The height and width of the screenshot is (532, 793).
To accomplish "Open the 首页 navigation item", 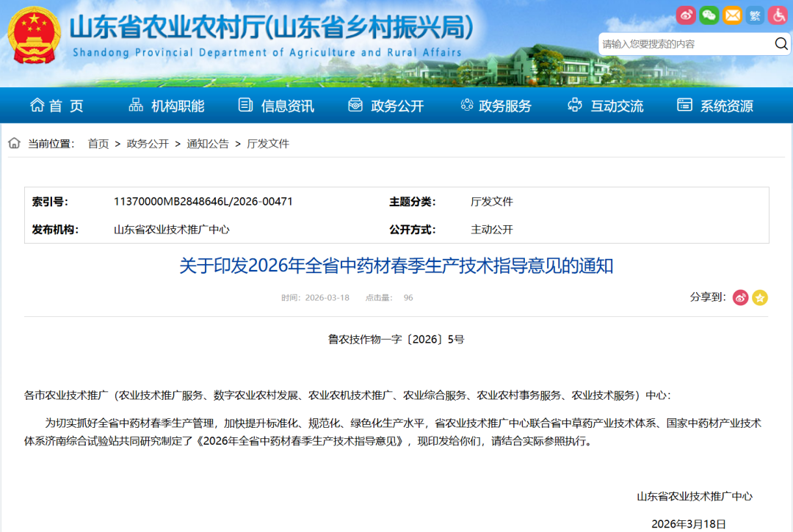I will click(57, 106).
